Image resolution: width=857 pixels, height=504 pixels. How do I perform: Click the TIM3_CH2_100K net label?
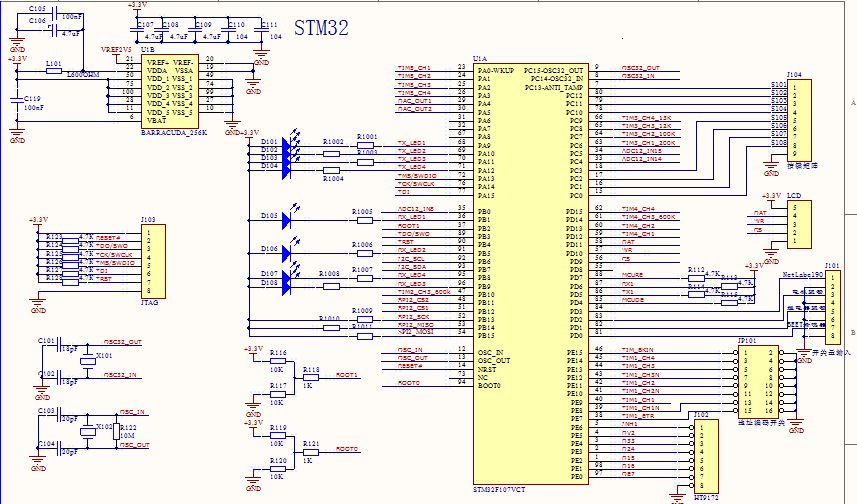[648, 134]
